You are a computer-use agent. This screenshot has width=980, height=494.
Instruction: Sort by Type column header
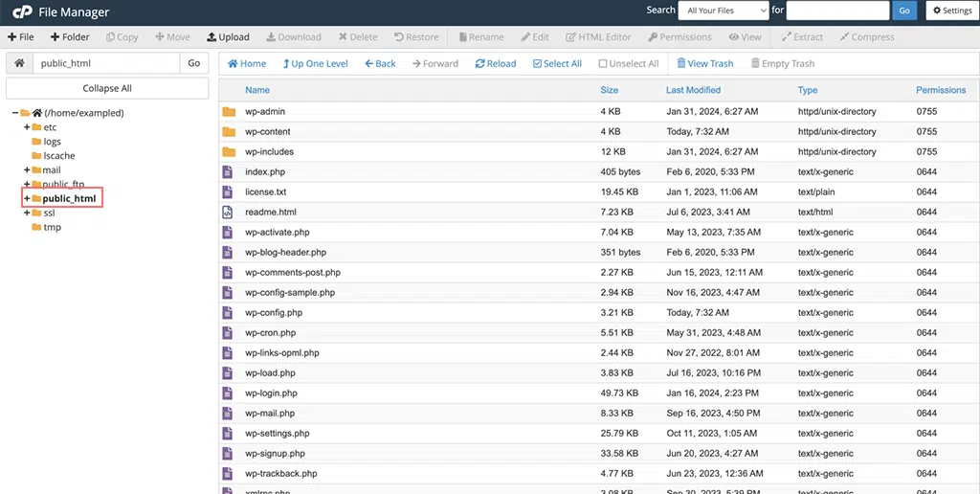pos(808,90)
